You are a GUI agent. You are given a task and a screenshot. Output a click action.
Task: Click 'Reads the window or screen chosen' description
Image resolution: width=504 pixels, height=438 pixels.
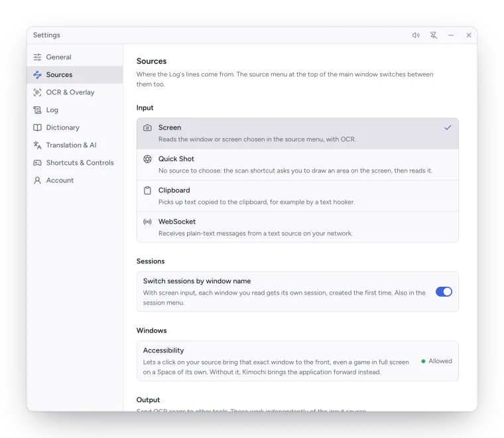coord(257,139)
